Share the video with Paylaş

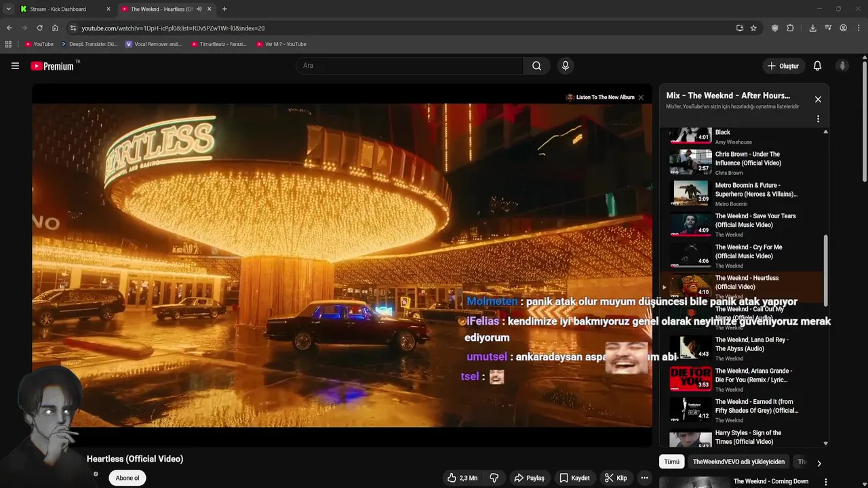point(529,478)
